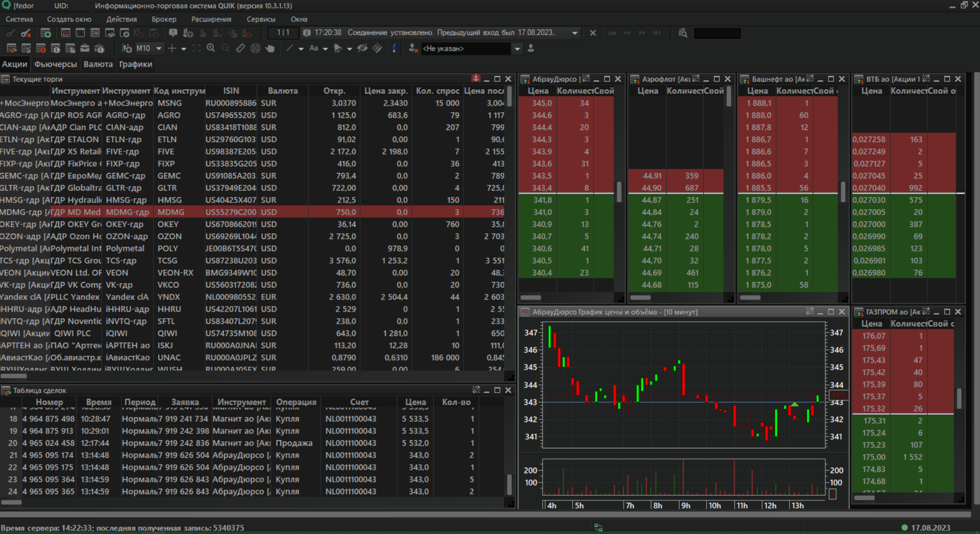Image resolution: width=980 pixels, height=534 pixels.
Task: Click the Валюта column header in Текущие торги
Action: [283, 91]
